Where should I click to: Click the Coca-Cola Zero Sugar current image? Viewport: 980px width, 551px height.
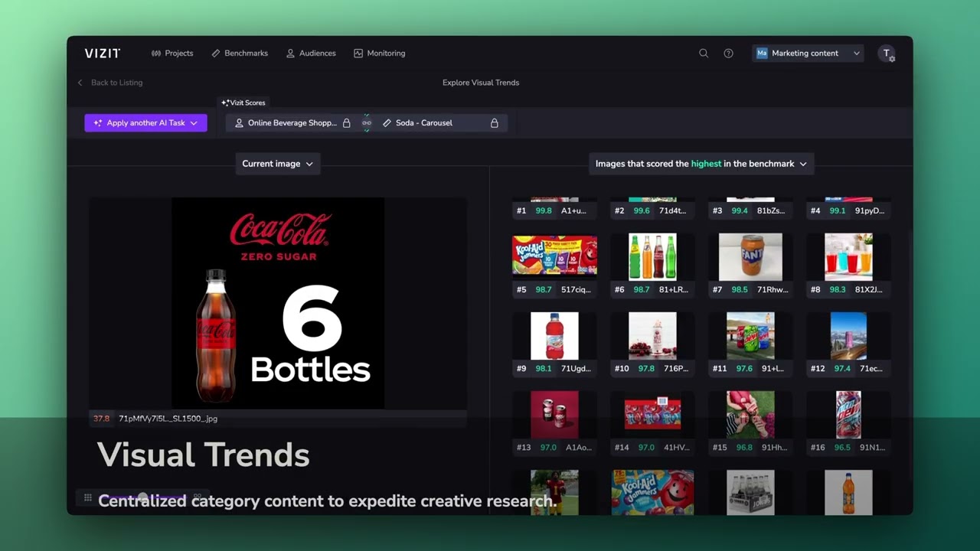pyautogui.click(x=278, y=303)
